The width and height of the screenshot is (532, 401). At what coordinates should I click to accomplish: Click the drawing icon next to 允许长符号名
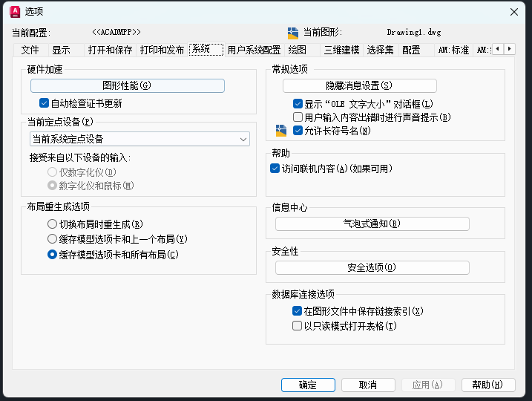[281, 131]
